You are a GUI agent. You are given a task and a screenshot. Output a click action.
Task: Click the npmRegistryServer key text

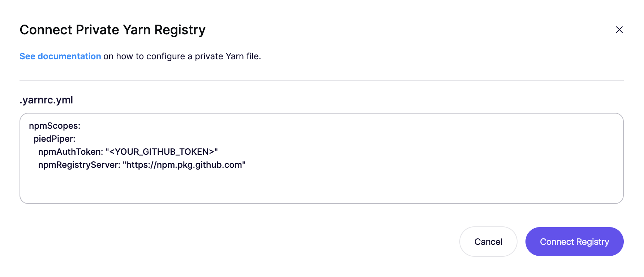[x=79, y=165]
